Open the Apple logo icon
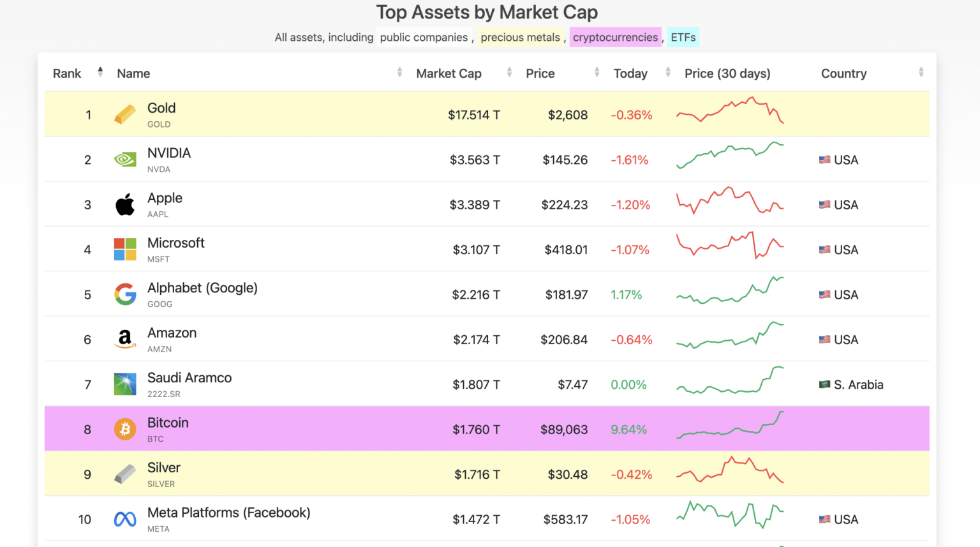The image size is (980, 547). click(x=125, y=204)
